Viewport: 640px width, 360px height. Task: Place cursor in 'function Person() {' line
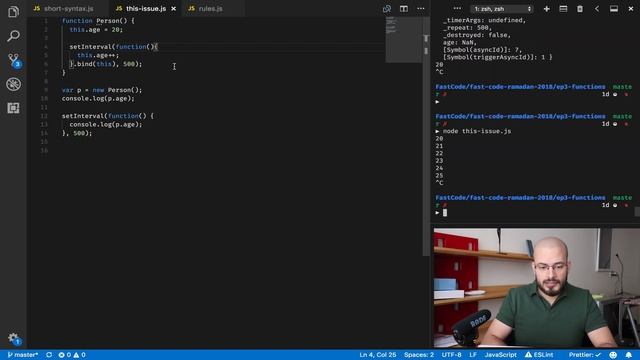tap(98, 21)
